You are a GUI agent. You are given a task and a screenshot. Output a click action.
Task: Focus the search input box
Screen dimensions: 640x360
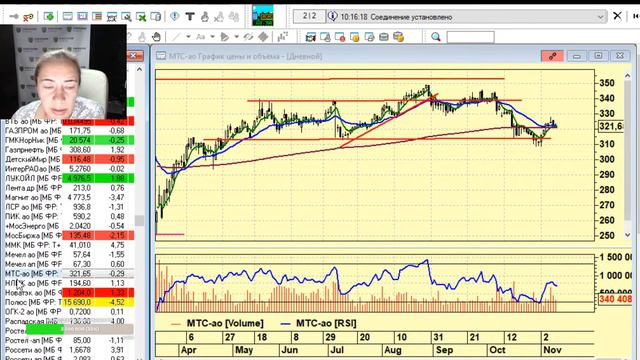471,37
